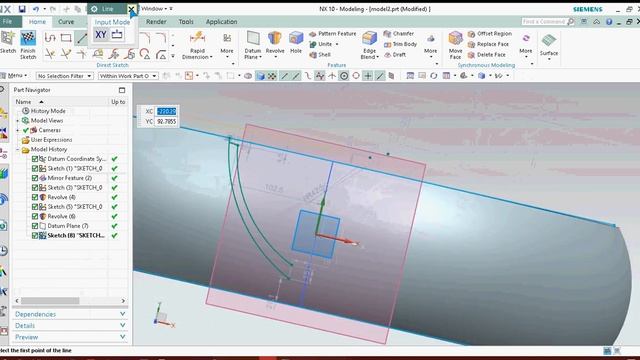Viewport: 640px width, 360px height.
Task: Select the Rectangle sketch tool
Action: [x=66, y=38]
